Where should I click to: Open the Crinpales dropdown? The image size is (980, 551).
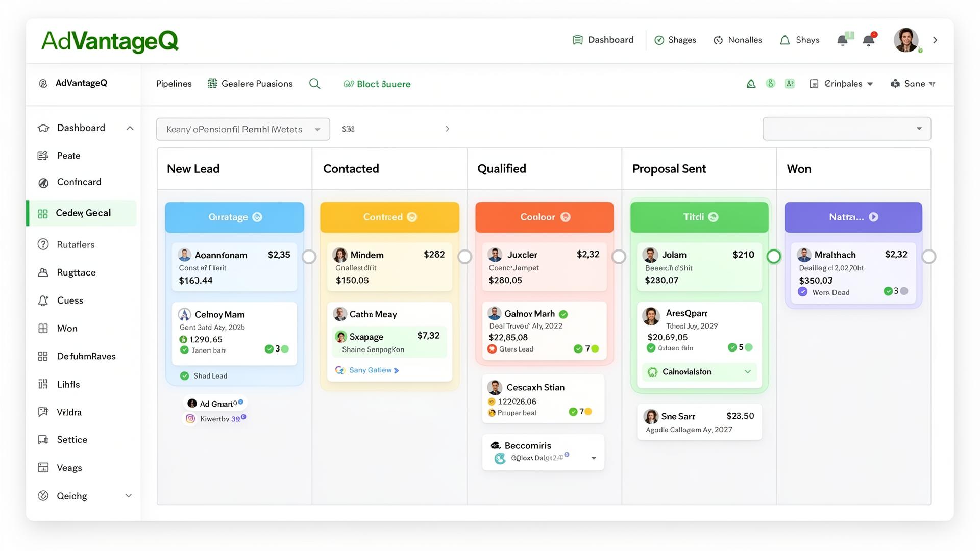pyautogui.click(x=842, y=84)
